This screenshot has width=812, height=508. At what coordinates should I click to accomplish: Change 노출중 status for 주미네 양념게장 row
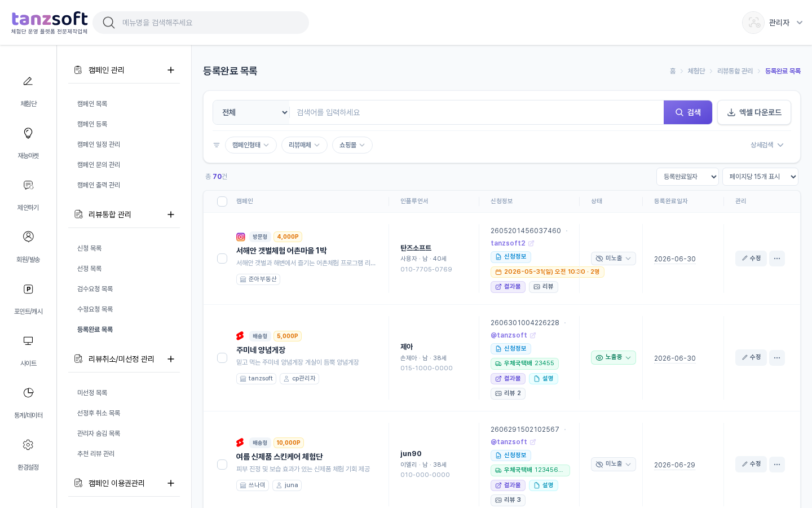pyautogui.click(x=614, y=357)
